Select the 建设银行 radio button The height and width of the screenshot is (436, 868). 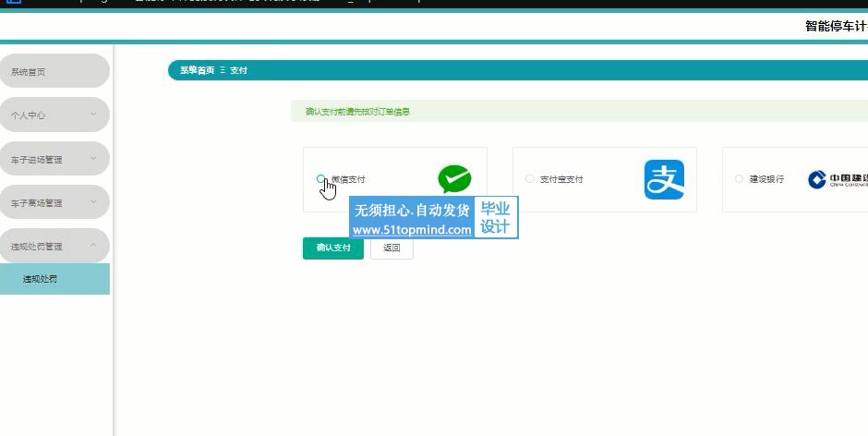739,178
